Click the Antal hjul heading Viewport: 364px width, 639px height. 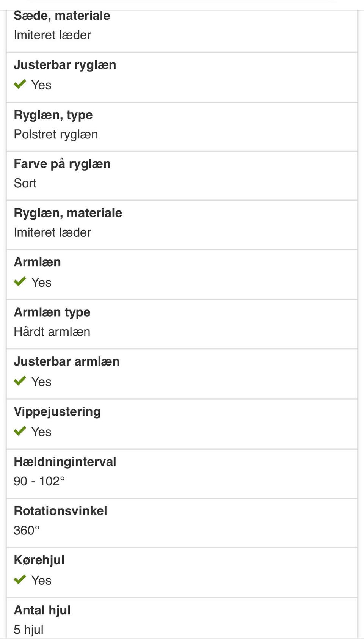[x=42, y=610]
